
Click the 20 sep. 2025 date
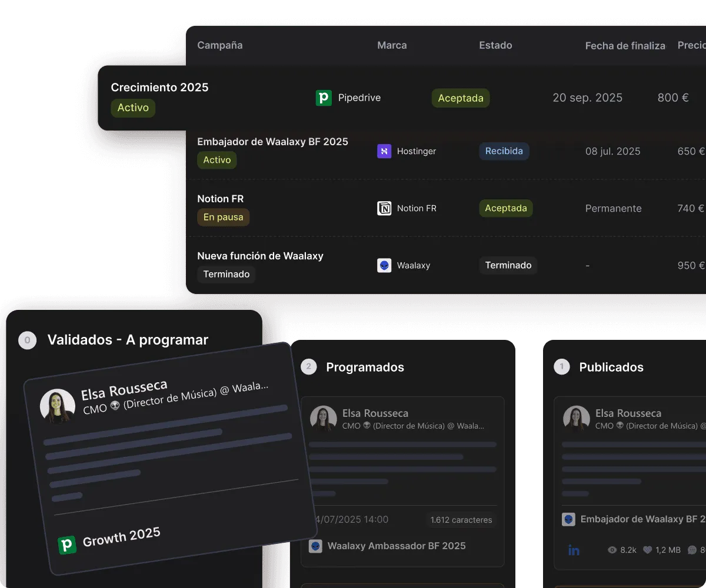pos(588,98)
